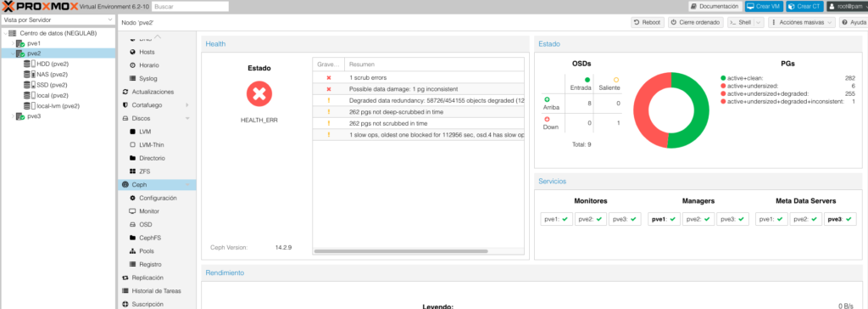Click the Managers pve2 status box
Screen dimensions: 868x309
[x=698, y=219]
